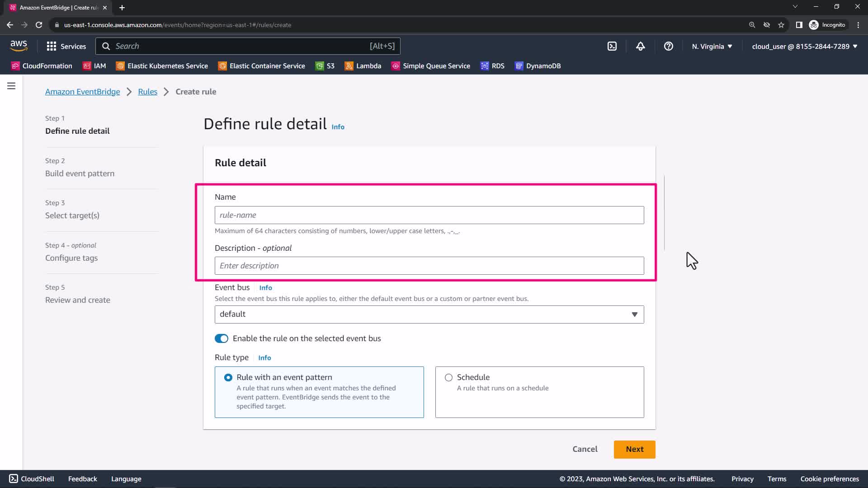Expand the hamburger side navigation menu
Screen dimensions: 868x488
(11, 86)
